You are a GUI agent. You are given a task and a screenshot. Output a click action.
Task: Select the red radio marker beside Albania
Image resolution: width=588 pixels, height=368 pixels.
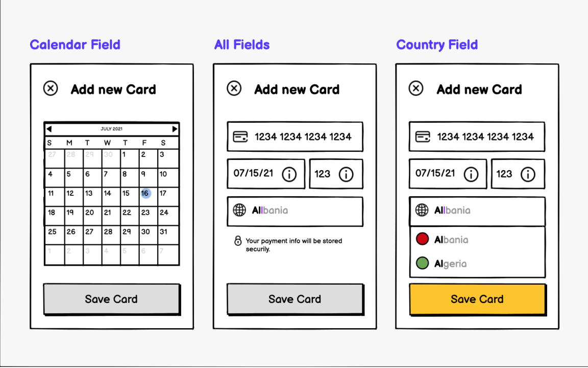(x=422, y=239)
